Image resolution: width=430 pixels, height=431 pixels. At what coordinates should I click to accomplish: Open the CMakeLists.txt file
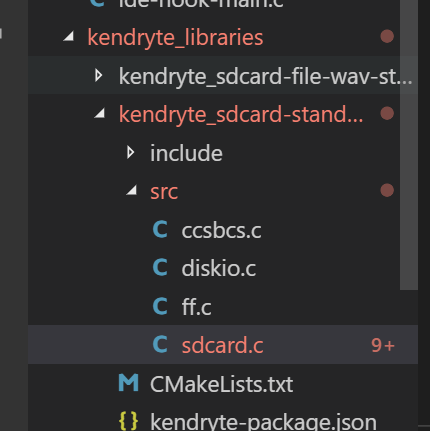[221, 384]
